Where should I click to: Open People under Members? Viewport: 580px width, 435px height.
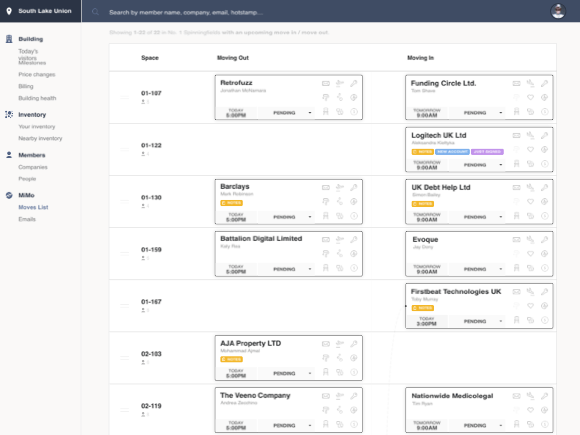tap(27, 179)
